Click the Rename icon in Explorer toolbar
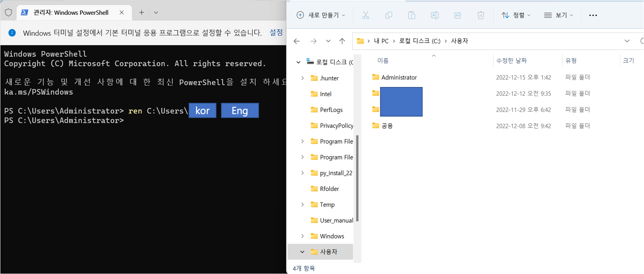 tap(435, 15)
